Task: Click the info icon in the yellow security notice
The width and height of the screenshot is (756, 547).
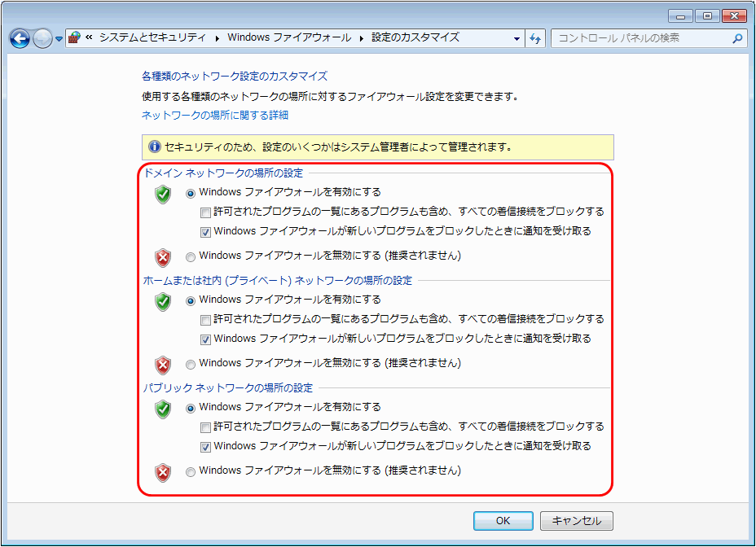Action: click(x=155, y=147)
